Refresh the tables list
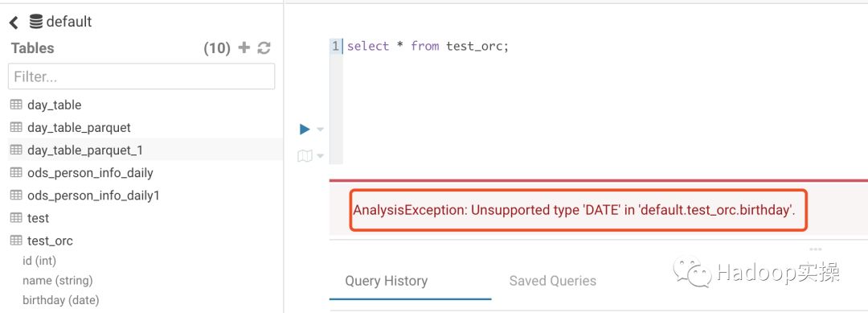The height and width of the screenshot is (313, 868). point(264,48)
